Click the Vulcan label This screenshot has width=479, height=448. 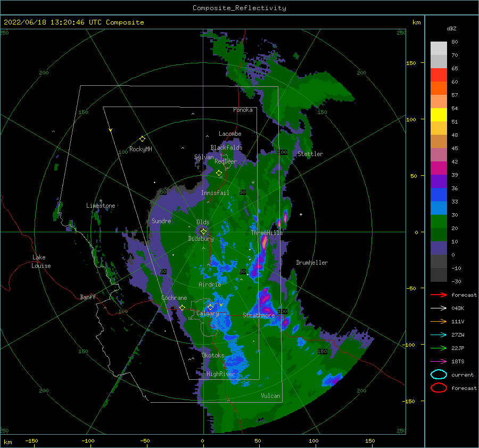[270, 396]
